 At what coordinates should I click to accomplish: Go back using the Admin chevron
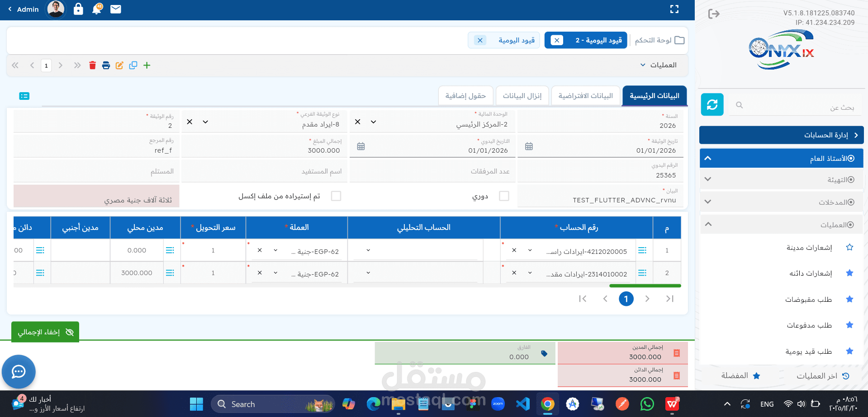tap(10, 9)
